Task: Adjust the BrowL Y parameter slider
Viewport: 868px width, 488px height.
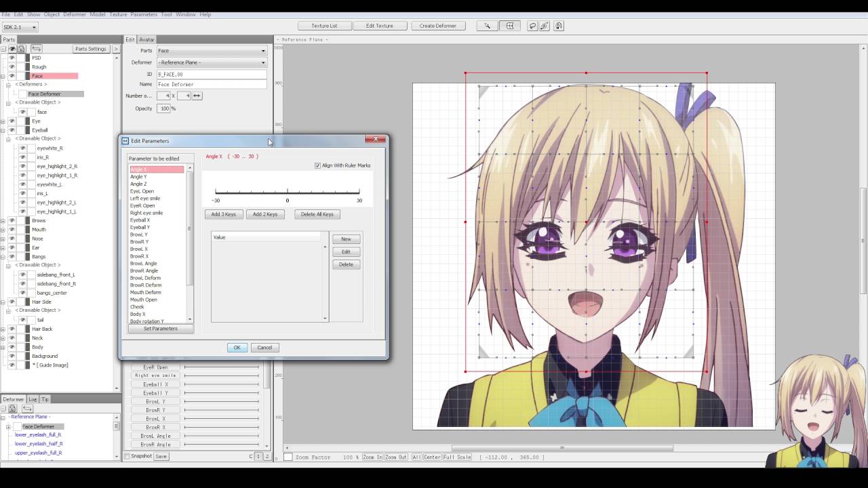Action: point(222,401)
